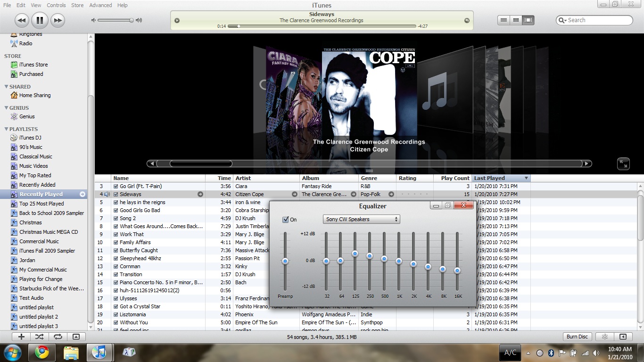Click the Burn Disc button
This screenshot has height=362, width=644.
577,337
